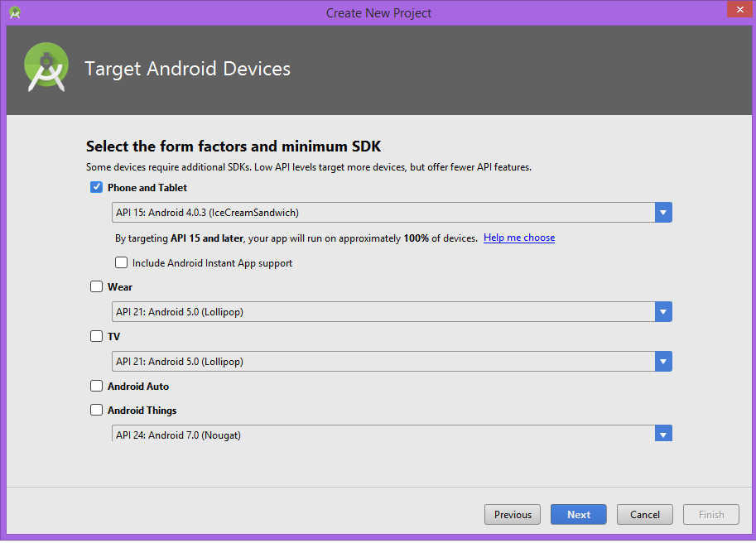The width and height of the screenshot is (756, 543).
Task: Enable the TV form factor
Action: [x=96, y=336]
